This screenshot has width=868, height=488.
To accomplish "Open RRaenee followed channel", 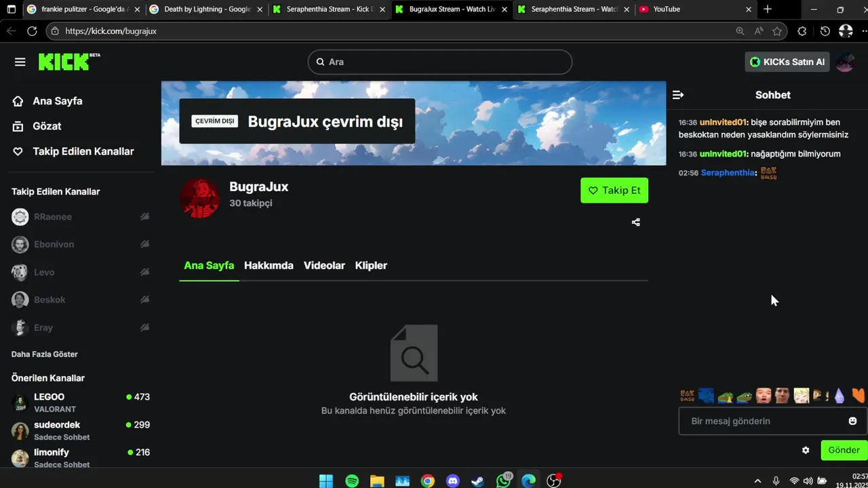I will [x=81, y=217].
